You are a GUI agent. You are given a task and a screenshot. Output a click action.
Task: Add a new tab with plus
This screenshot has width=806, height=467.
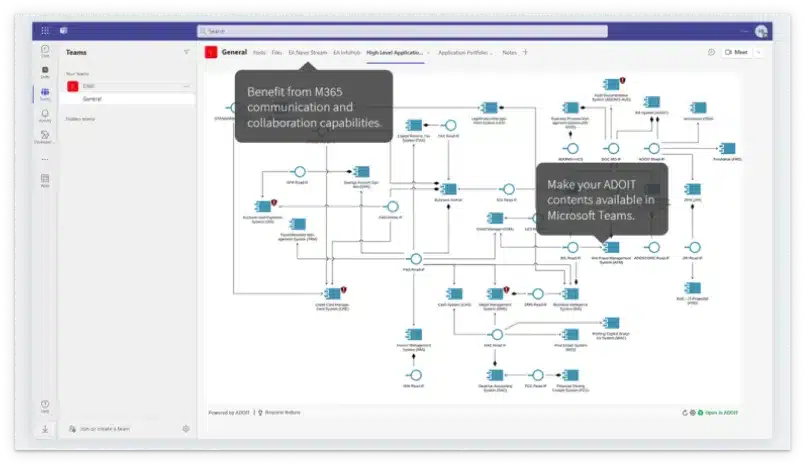(525, 52)
